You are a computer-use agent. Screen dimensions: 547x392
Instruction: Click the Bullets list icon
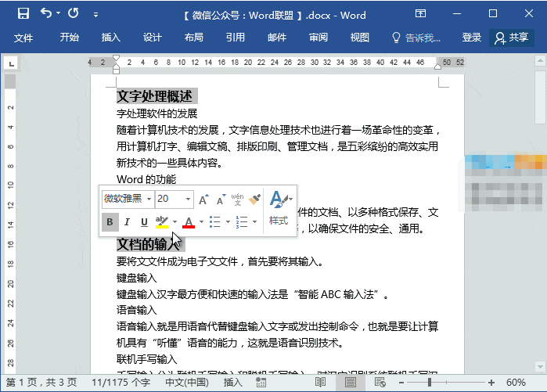(x=215, y=221)
